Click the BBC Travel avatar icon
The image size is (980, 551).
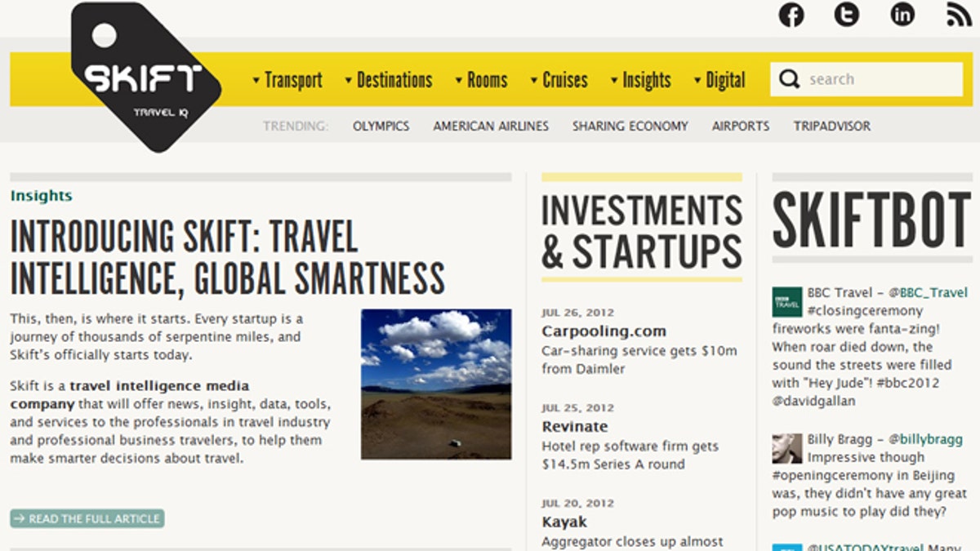787,301
